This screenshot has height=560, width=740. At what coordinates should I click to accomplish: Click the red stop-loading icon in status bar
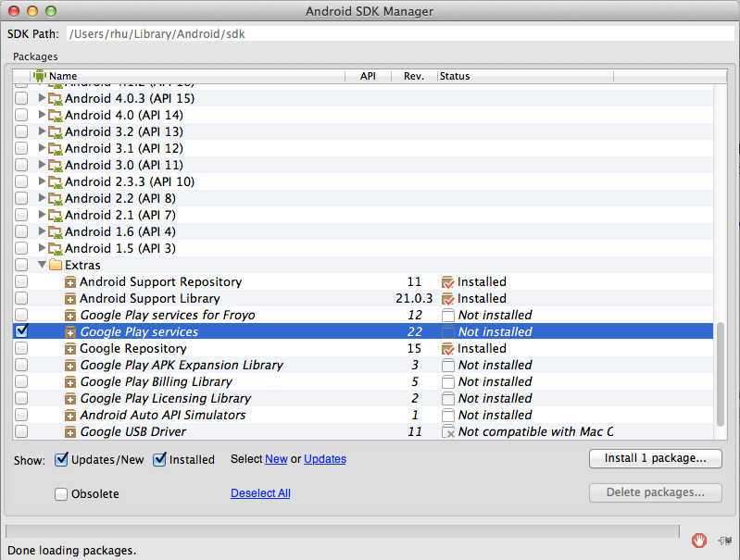tap(699, 541)
